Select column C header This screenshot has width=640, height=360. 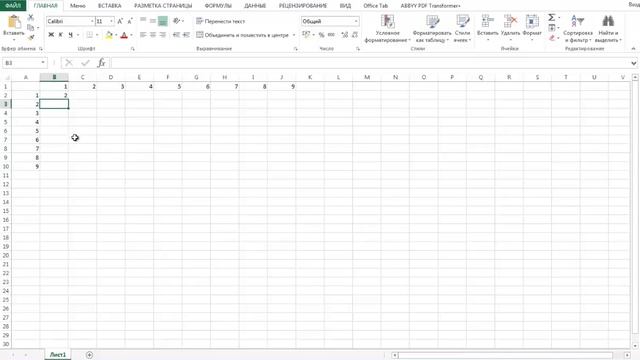click(82, 77)
